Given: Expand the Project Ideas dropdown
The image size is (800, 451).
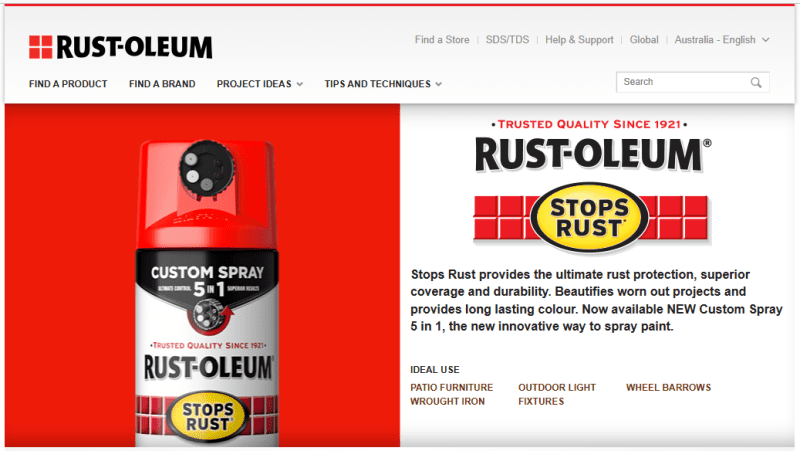Looking at the screenshot, I should point(260,84).
